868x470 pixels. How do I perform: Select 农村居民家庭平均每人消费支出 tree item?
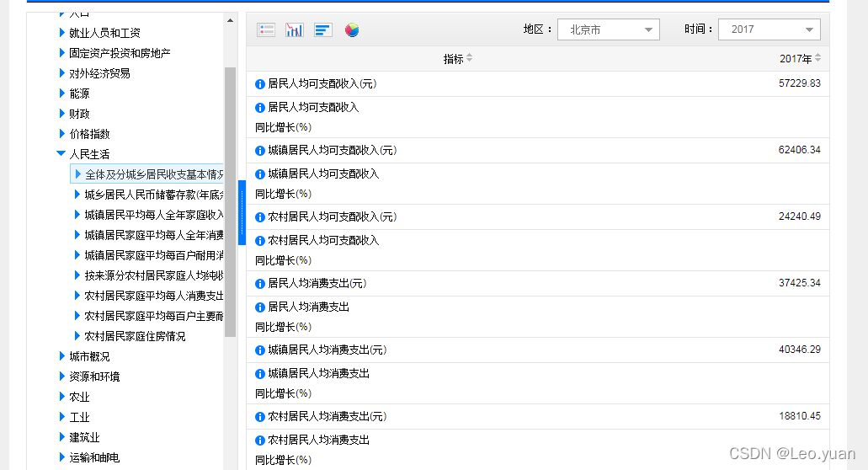pyautogui.click(x=154, y=296)
